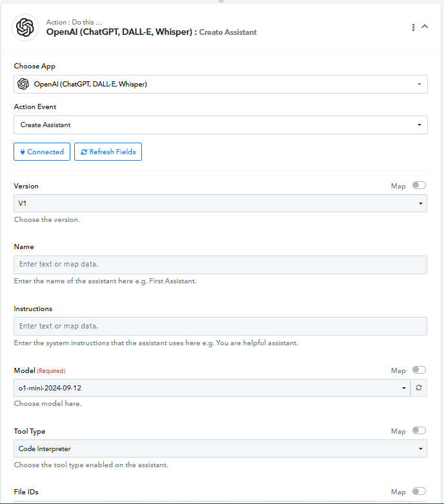444x504 pixels.
Task: Open the Model o1-mini-2024-09-12 dropdown
Action: (x=212, y=388)
